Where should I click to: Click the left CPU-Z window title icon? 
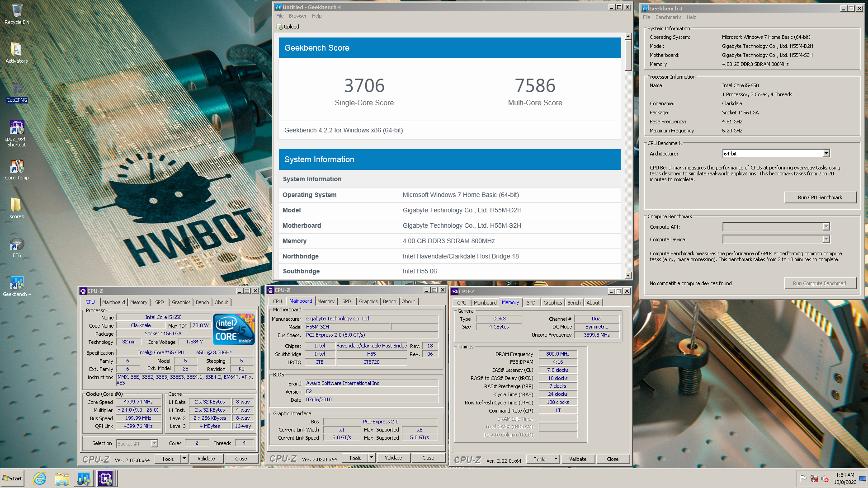pyautogui.click(x=83, y=291)
